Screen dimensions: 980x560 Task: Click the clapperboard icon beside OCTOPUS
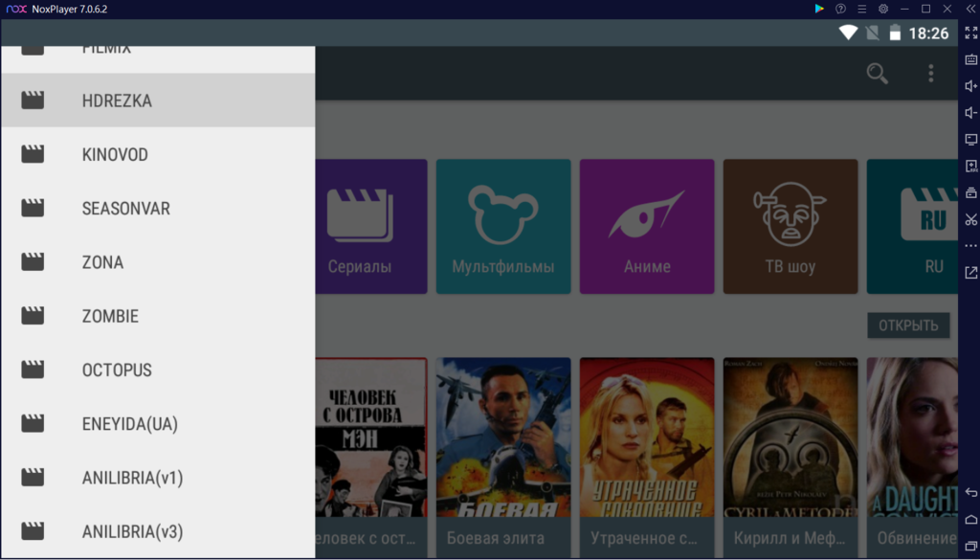[x=33, y=370]
